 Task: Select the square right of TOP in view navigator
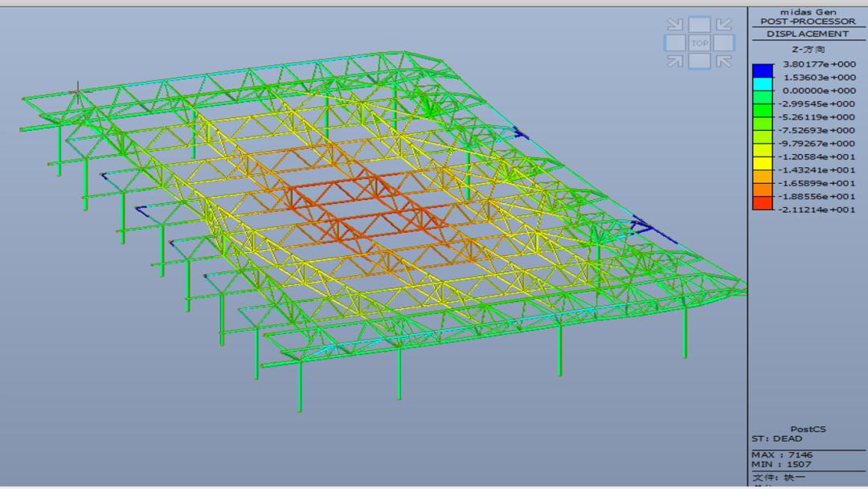pyautogui.click(x=723, y=43)
